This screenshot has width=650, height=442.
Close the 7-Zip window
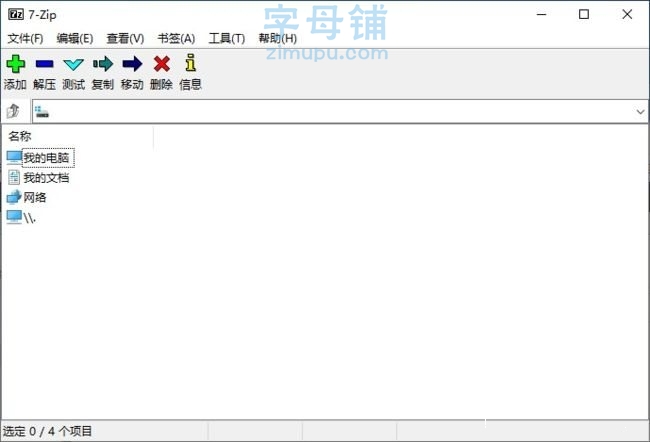tap(627, 15)
